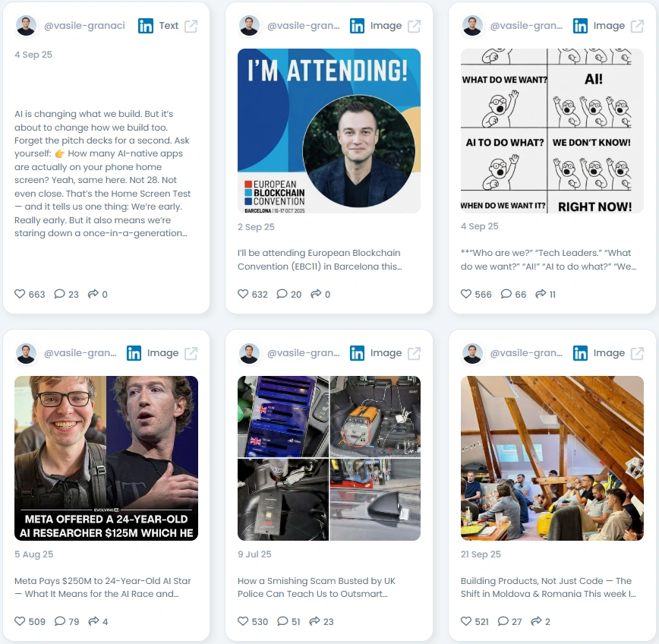Open the I'm Attending convention image
This screenshot has width=659, height=644.
coord(329,131)
